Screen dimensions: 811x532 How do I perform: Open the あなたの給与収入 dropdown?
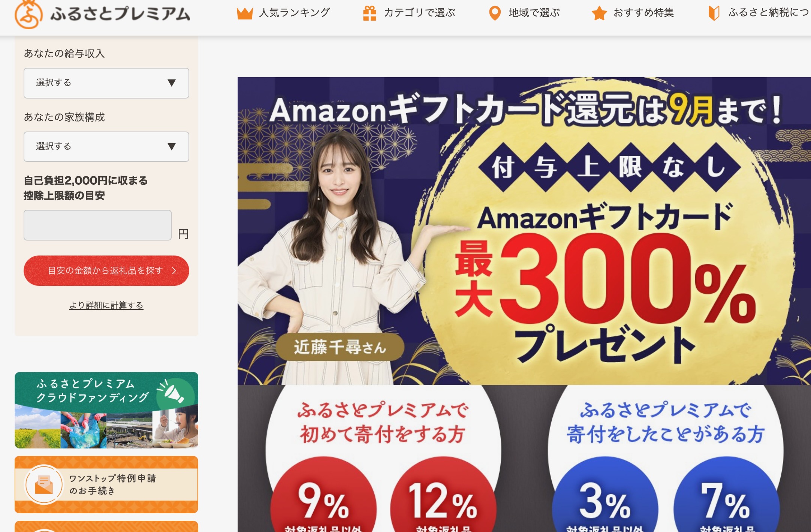tap(106, 83)
